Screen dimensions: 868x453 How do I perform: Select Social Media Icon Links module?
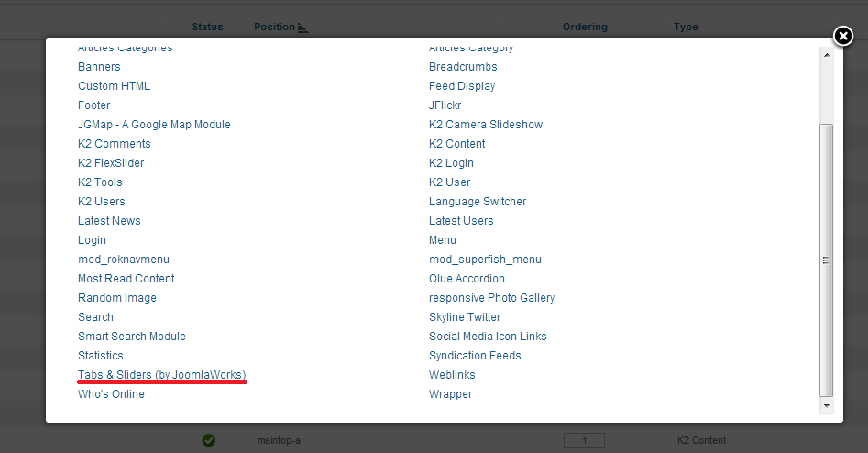488,337
